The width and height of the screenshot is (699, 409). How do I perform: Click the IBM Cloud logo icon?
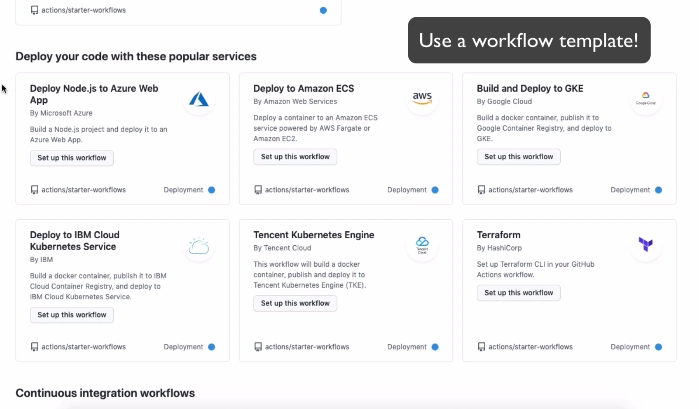tap(199, 246)
